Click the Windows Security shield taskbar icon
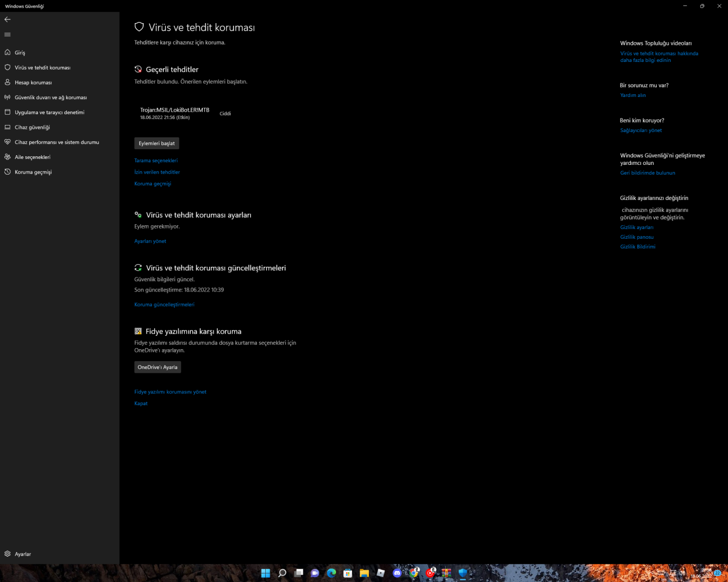728x582 pixels. 463,573
